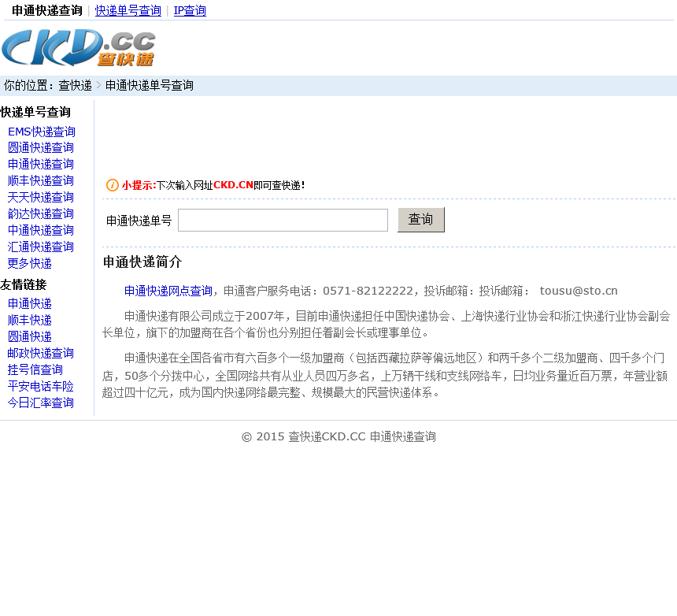The image size is (677, 616).
Task: Visit 邮政快递查询 friendly link
Action: (41, 354)
